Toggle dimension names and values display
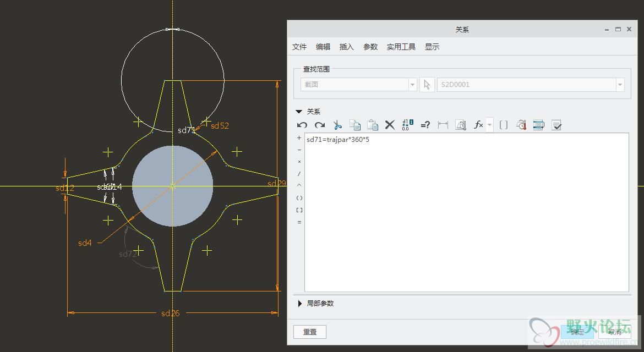The height and width of the screenshot is (352, 644). 407,125
